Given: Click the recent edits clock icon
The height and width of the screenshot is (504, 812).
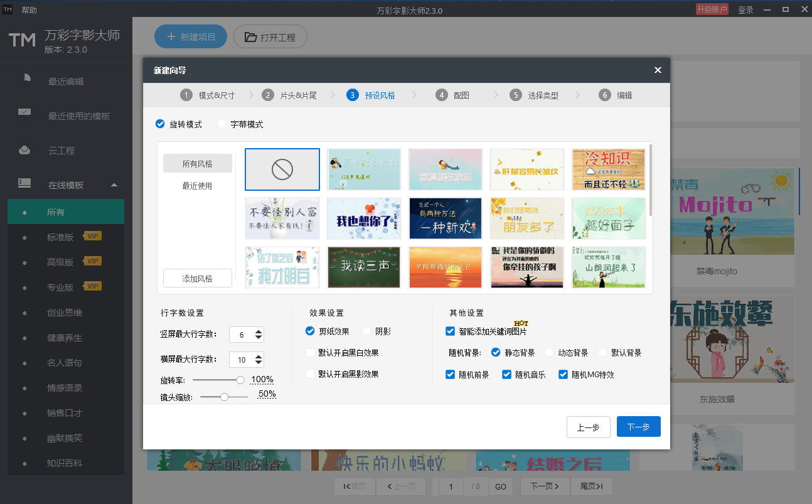Looking at the screenshot, I should (x=24, y=79).
